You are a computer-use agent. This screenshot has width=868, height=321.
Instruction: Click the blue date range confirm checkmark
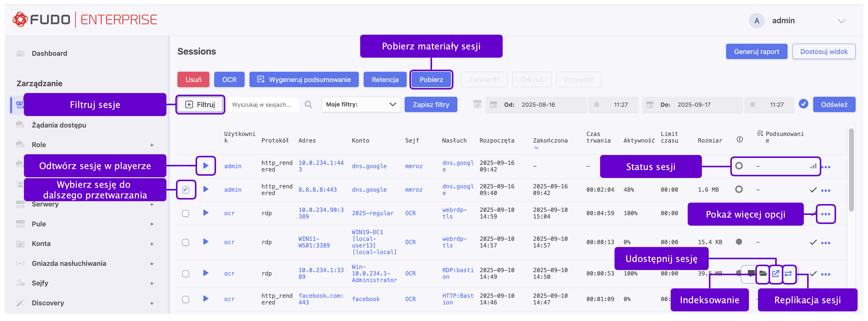(x=803, y=104)
